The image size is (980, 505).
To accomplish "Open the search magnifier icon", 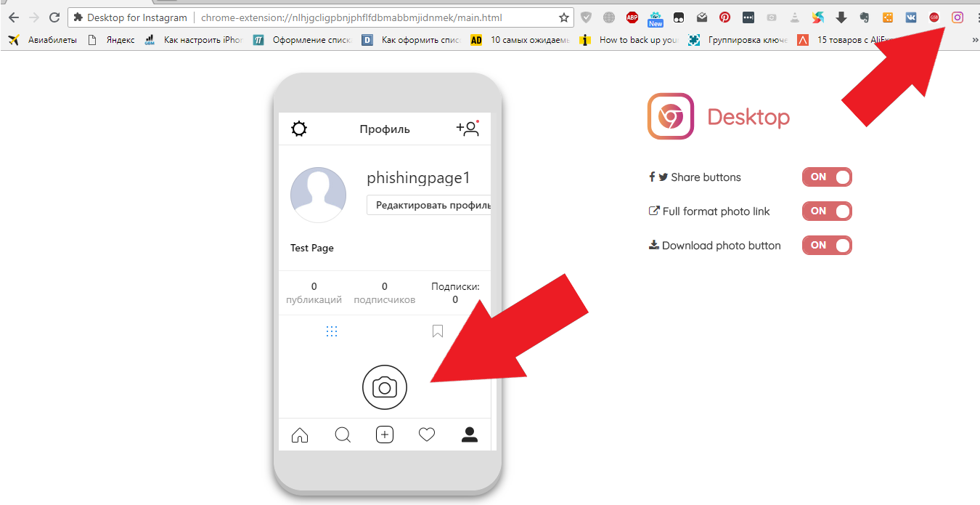I will (x=343, y=435).
